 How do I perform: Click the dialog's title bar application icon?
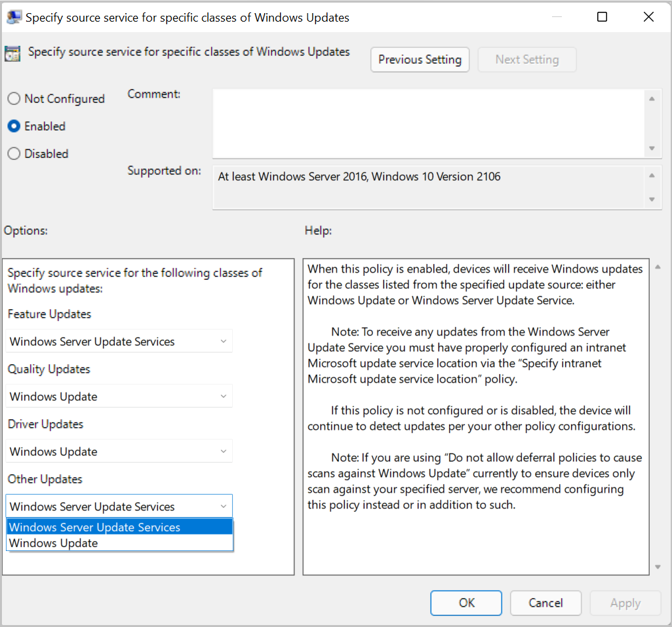tap(14, 16)
